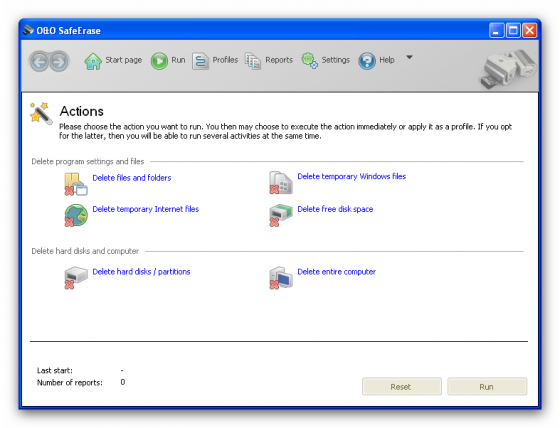Open Start page via green house icon
The height and width of the screenshot is (428, 560).
(93, 61)
